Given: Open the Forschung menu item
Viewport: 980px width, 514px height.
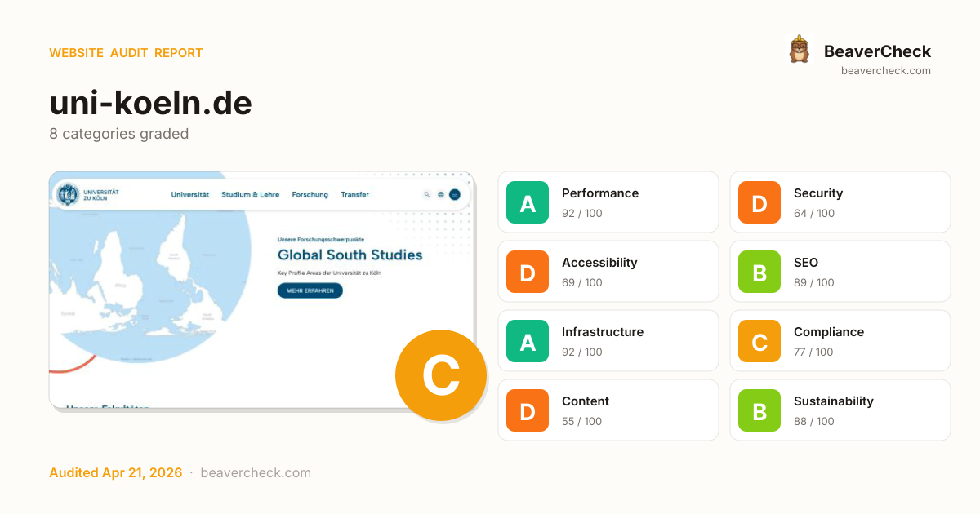Looking at the screenshot, I should (x=310, y=195).
